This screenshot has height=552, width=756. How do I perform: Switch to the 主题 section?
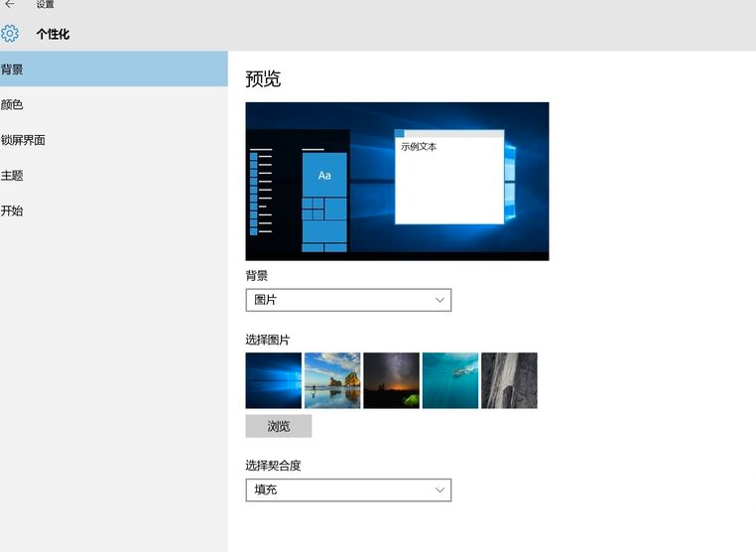pos(13,176)
